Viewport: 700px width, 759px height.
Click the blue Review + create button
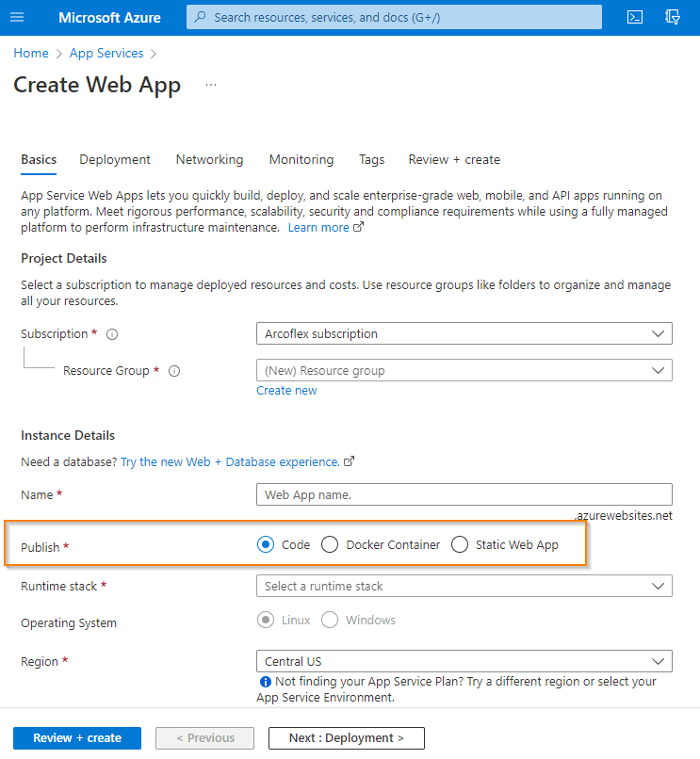click(77, 738)
